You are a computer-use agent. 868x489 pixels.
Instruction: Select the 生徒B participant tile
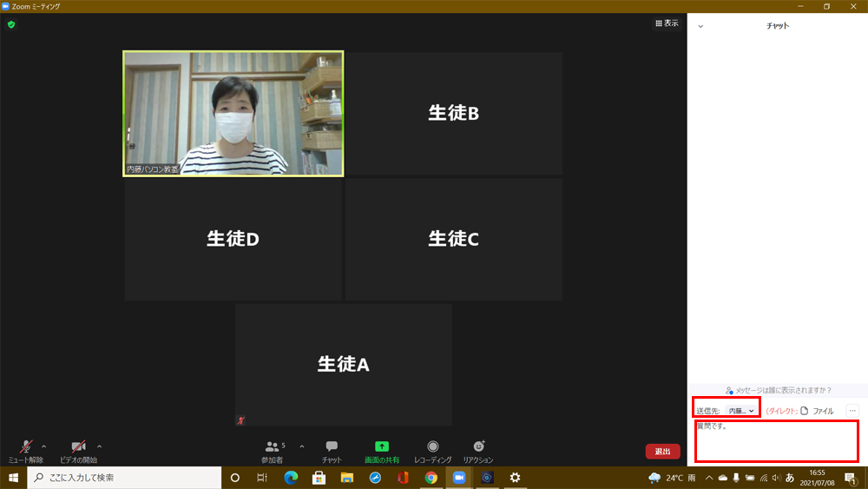coord(454,114)
